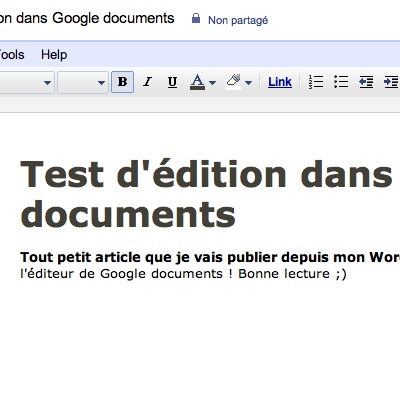Open the Help menu

pyautogui.click(x=54, y=55)
